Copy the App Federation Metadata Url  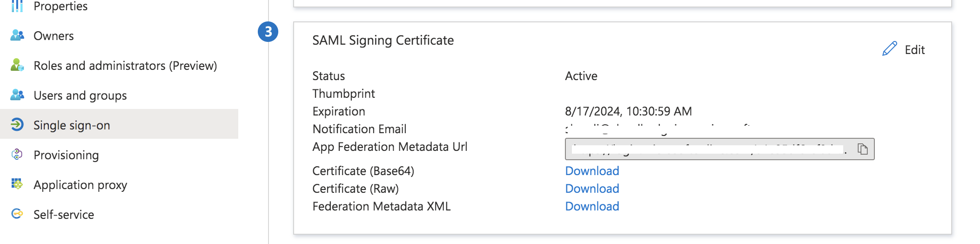click(x=863, y=149)
